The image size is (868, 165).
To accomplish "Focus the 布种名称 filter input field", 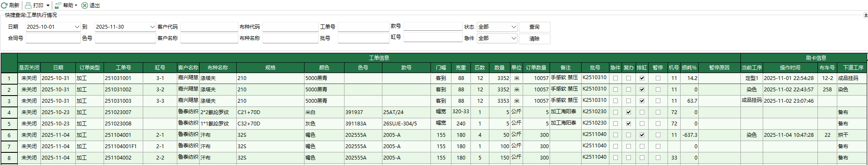I will pyautogui.click(x=291, y=38).
